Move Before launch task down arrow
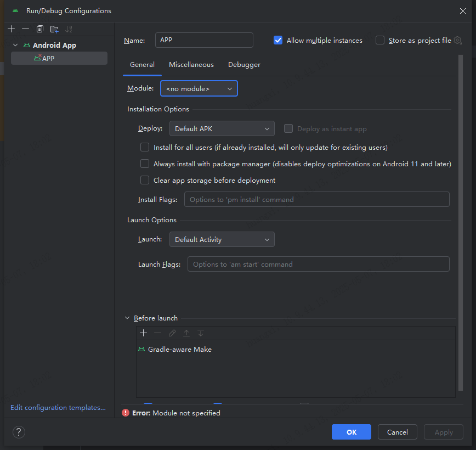 tap(201, 333)
